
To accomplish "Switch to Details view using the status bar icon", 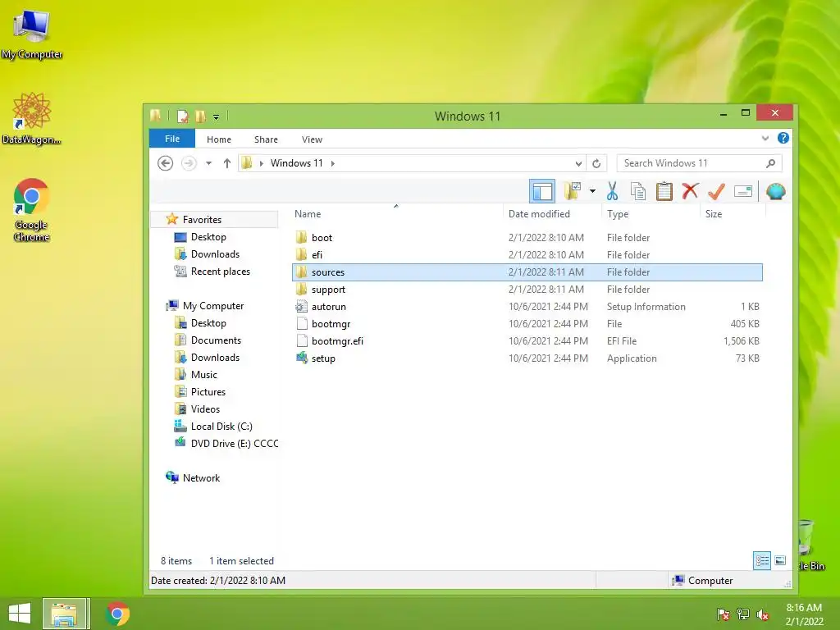I will [762, 560].
